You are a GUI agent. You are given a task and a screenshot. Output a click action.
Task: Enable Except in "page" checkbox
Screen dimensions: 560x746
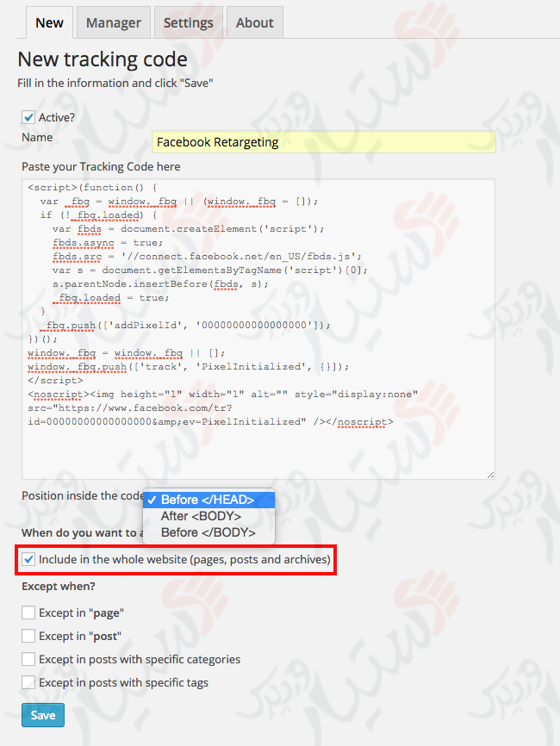click(x=28, y=612)
